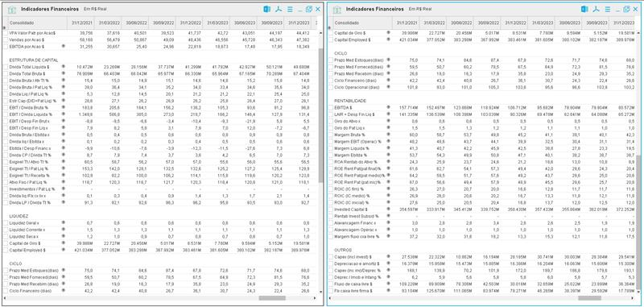Click restore/pop-out window icon in right window

pyautogui.click(x=627, y=9)
